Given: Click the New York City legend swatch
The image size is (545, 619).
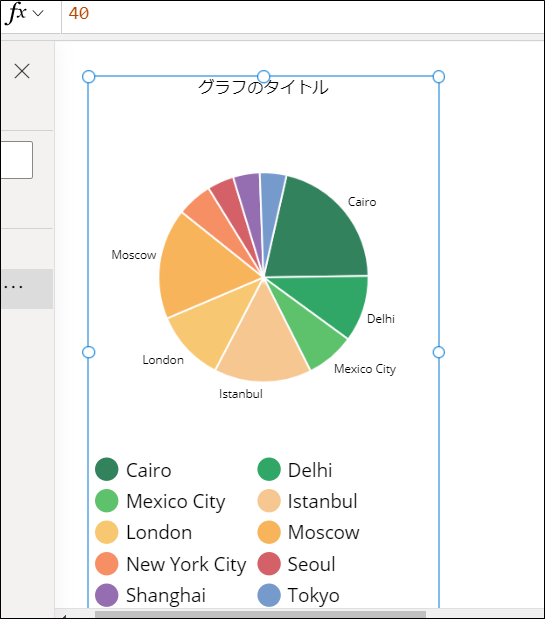Looking at the screenshot, I should [x=107, y=564].
